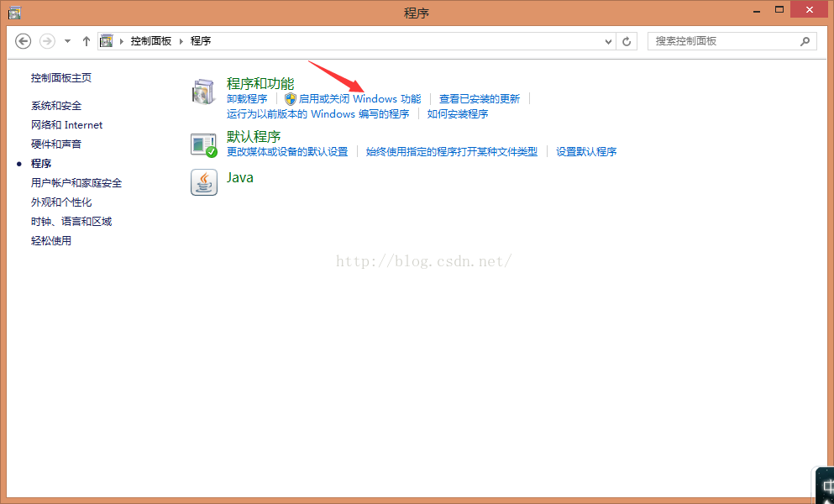
Task: Minimize the 程序 window
Action: coord(757,11)
